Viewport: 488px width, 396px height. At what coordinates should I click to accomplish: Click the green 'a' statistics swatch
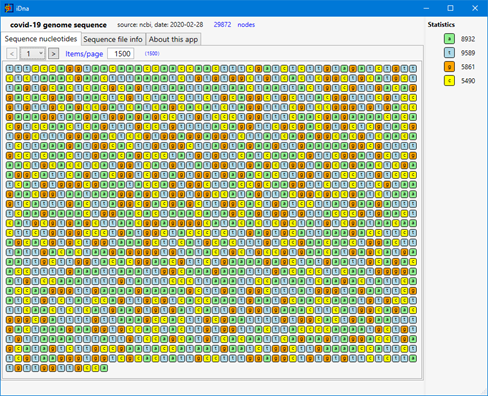449,39
